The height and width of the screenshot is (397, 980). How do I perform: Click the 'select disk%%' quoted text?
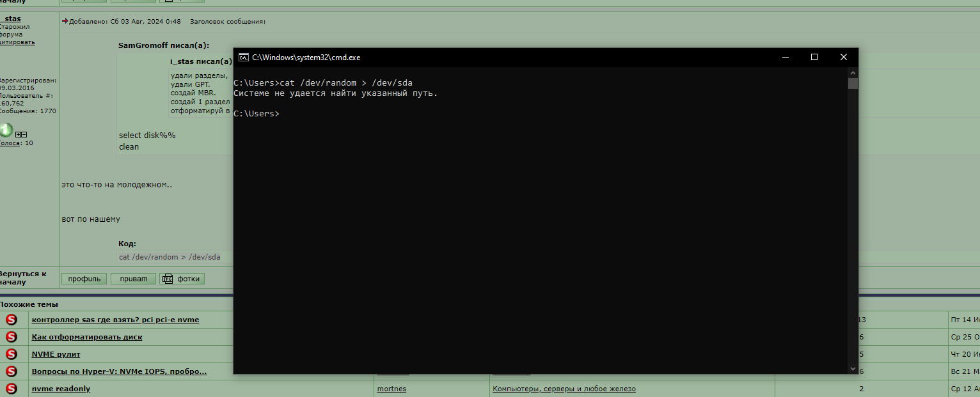[x=147, y=136]
